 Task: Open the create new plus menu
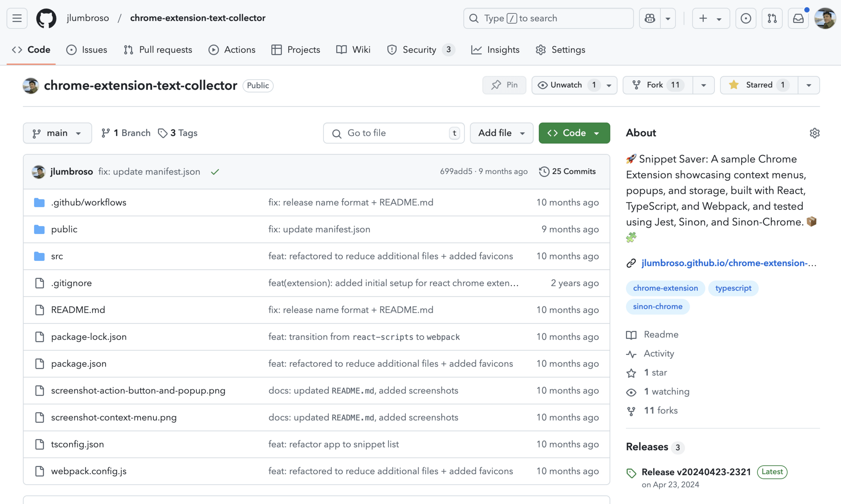click(711, 18)
